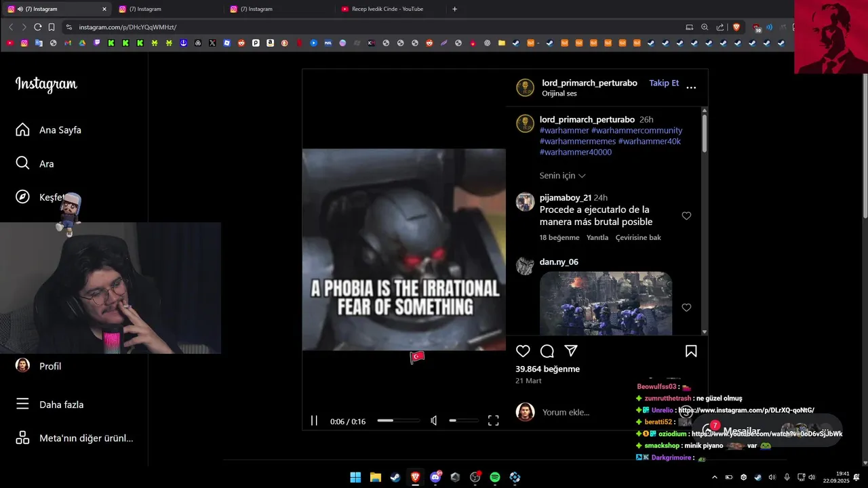
Task: Open the Amazon bookmark
Action: coord(270,43)
